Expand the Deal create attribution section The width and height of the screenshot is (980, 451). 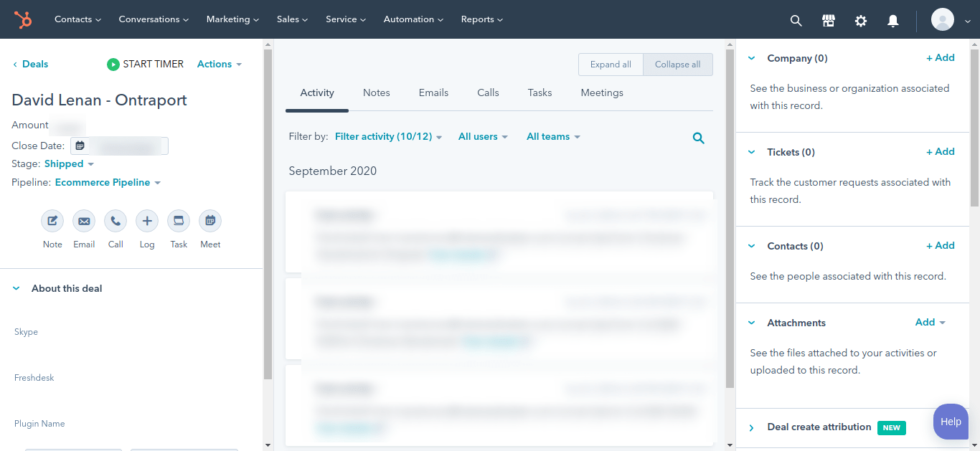click(x=751, y=427)
